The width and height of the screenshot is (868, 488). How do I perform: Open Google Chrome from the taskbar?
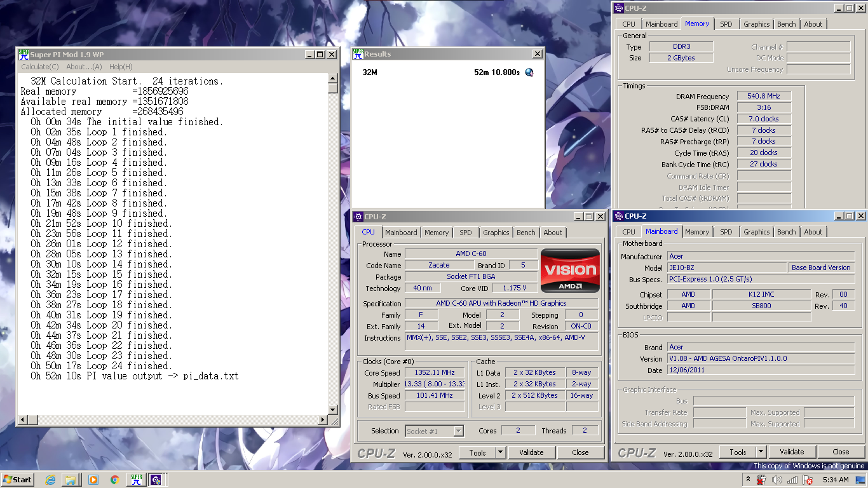[114, 480]
